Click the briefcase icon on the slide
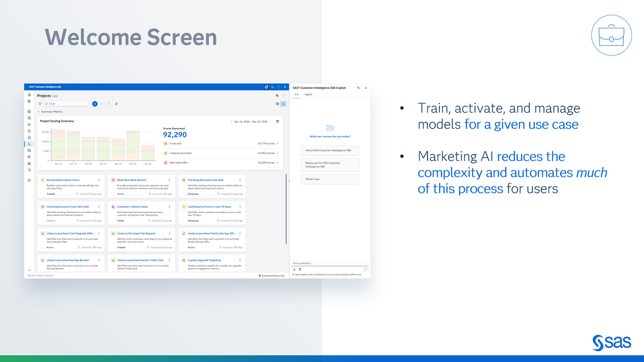644x362 pixels. tap(611, 35)
